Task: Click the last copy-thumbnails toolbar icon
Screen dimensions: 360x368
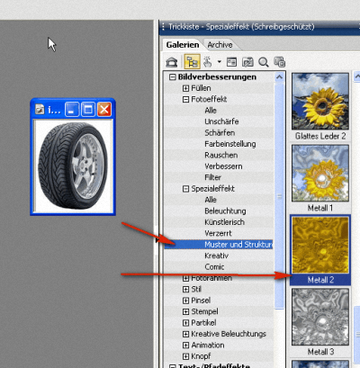Action: pyautogui.click(x=279, y=62)
